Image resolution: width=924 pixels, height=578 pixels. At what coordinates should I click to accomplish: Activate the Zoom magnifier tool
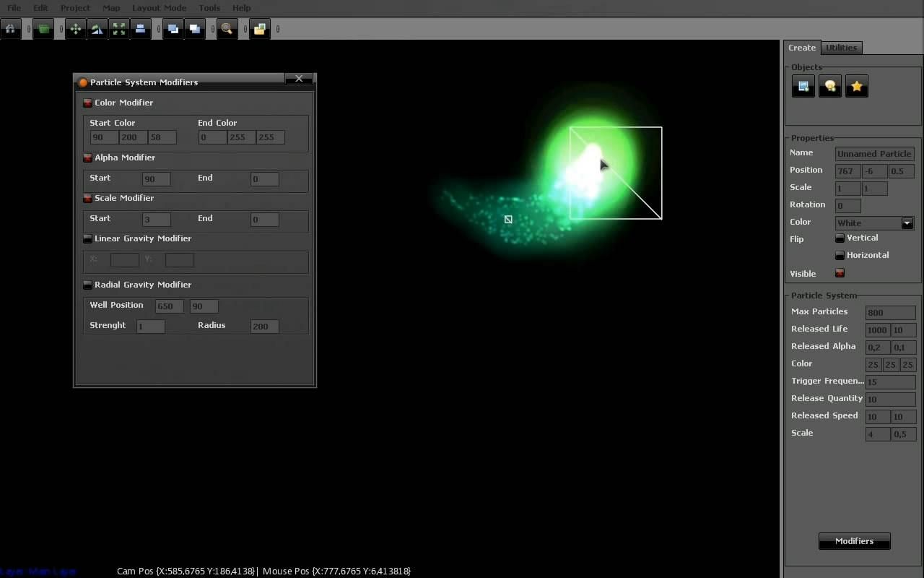coord(227,29)
